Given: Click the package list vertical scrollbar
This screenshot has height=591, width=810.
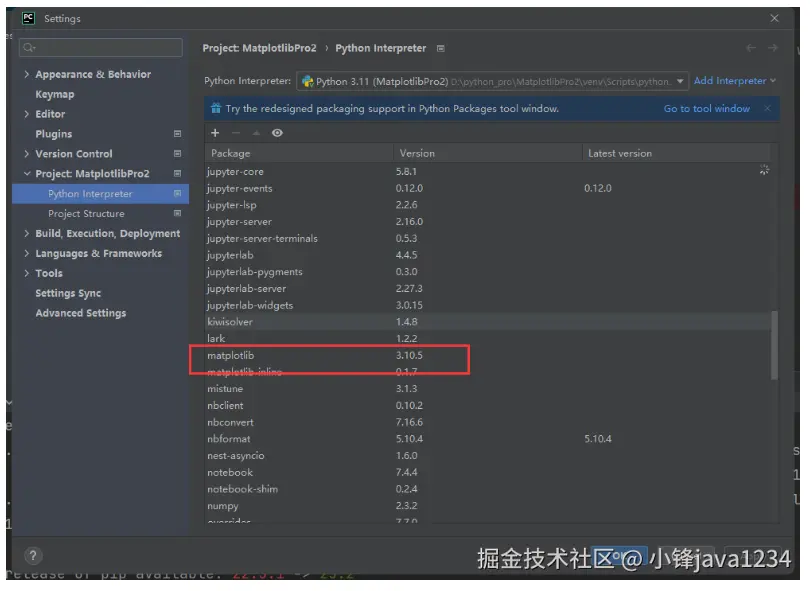Looking at the screenshot, I should (774, 345).
